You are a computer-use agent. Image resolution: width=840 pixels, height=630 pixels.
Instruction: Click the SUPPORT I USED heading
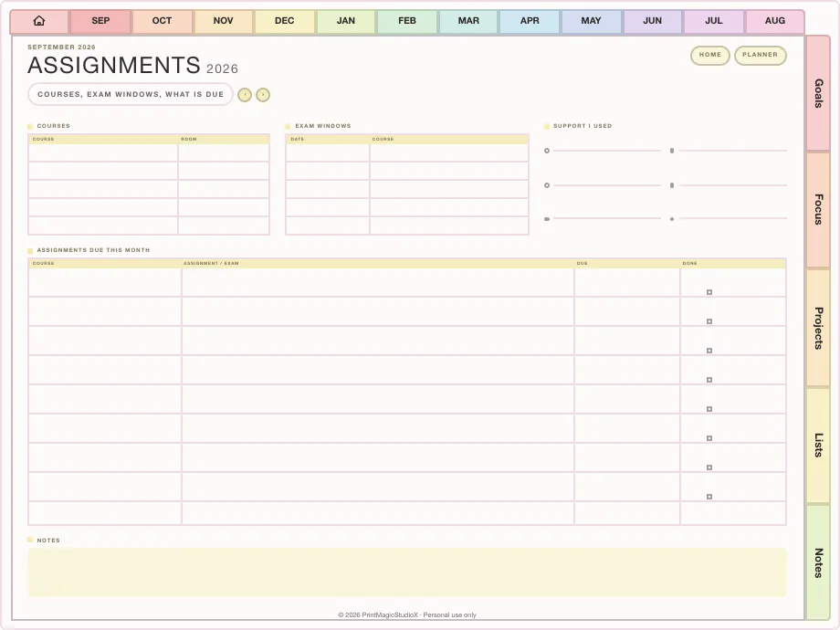click(x=583, y=126)
